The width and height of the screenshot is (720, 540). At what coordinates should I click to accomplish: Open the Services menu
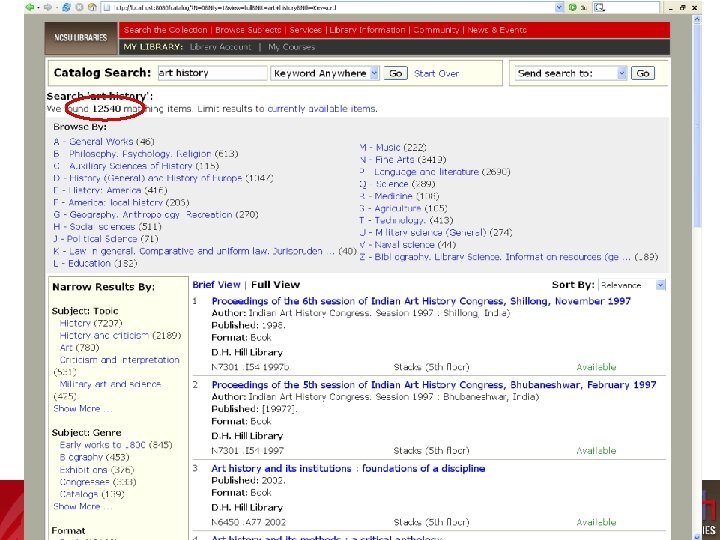pyautogui.click(x=305, y=30)
